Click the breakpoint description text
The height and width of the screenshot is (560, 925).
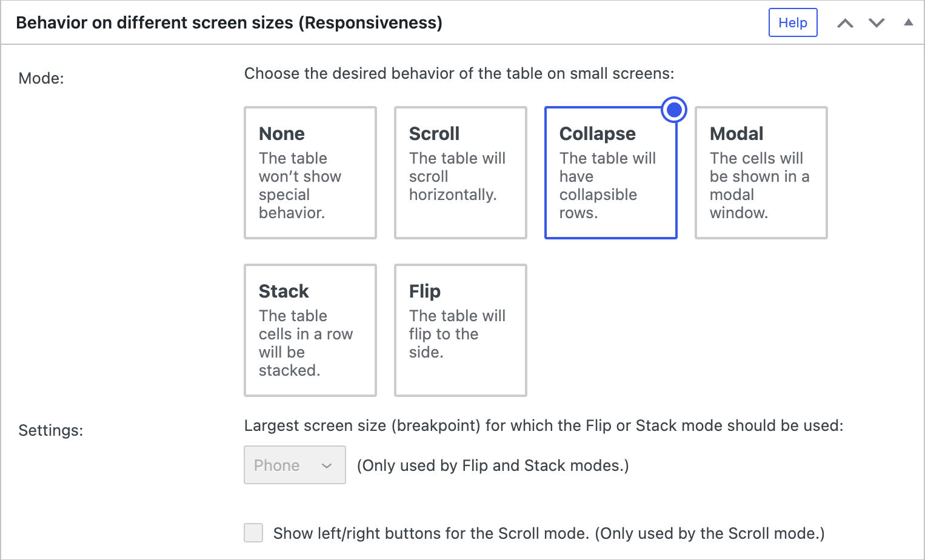(544, 425)
